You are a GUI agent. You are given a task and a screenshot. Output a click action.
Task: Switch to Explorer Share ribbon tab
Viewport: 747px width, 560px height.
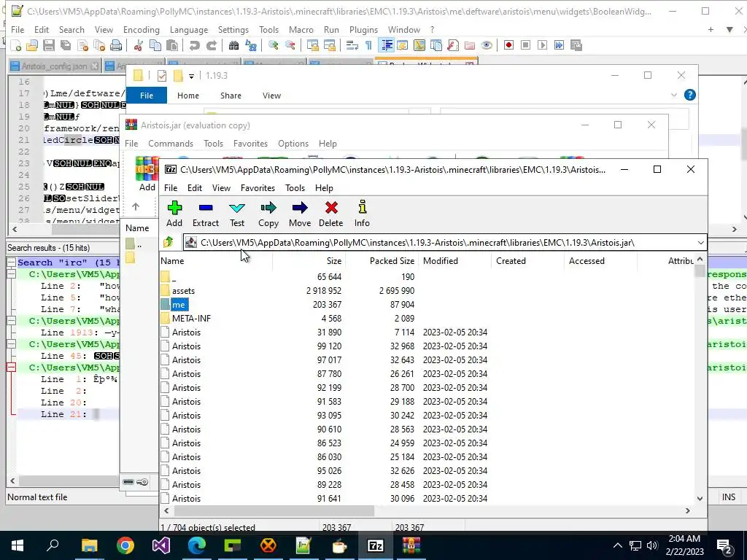(x=231, y=96)
